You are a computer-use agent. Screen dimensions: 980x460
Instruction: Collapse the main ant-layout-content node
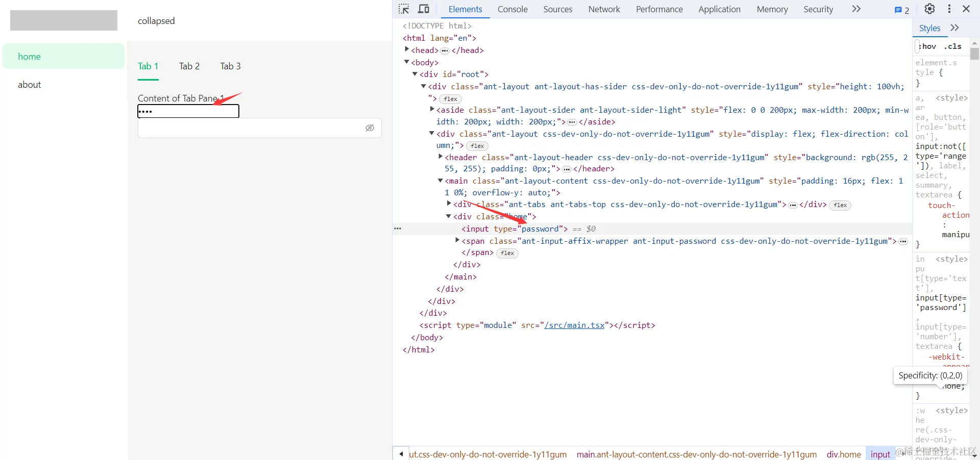coord(440,181)
